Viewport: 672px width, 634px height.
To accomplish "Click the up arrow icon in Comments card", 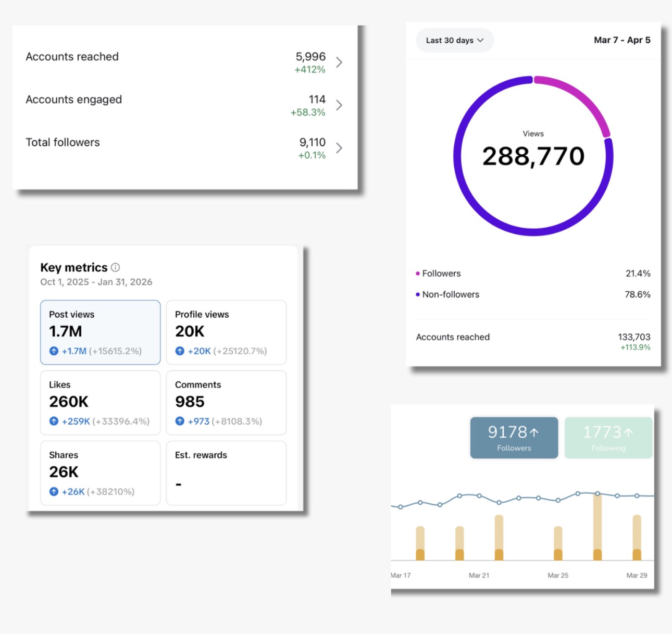I will pyautogui.click(x=180, y=421).
